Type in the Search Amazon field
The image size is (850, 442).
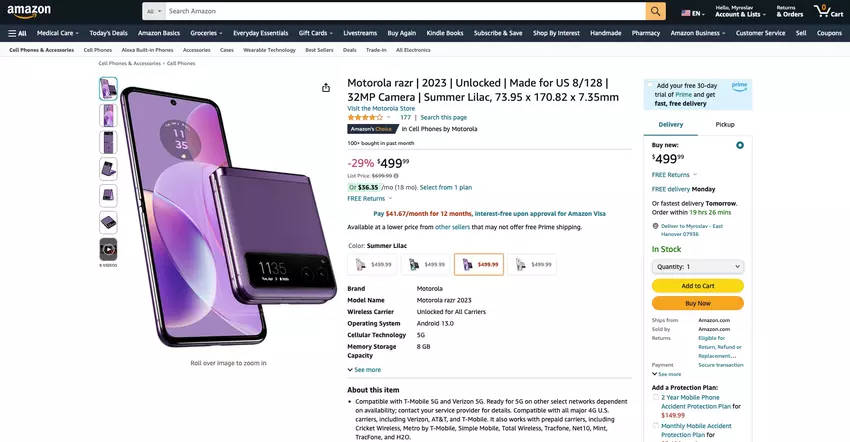tap(400, 11)
